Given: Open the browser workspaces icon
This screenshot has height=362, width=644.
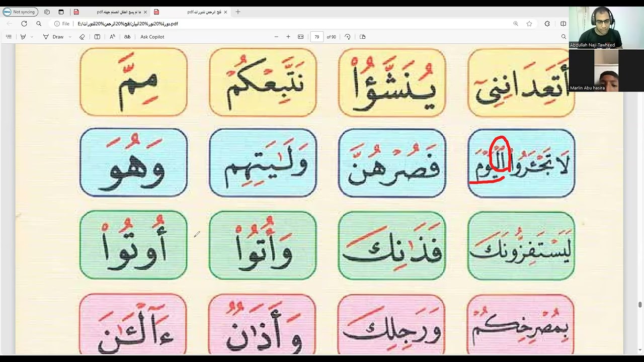Looking at the screenshot, I should (47, 12).
